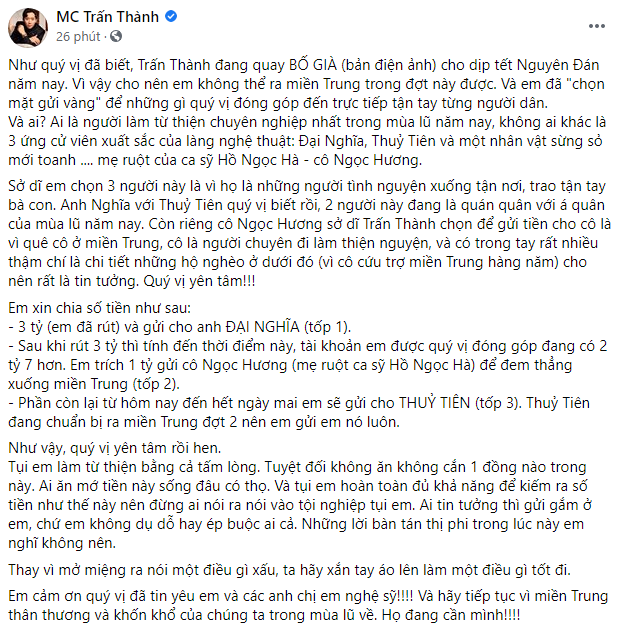Click MC Trấn Thành's profile picture

[x=28, y=27]
